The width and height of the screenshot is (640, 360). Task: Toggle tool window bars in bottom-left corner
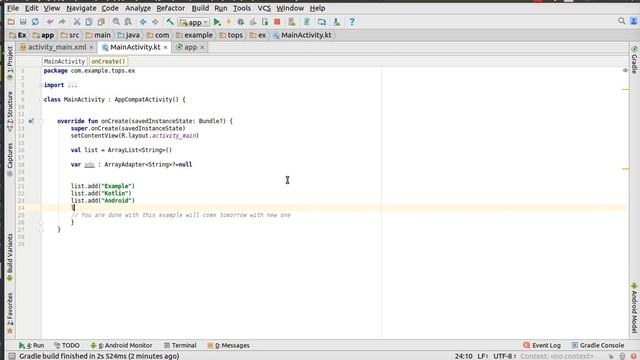12,356
